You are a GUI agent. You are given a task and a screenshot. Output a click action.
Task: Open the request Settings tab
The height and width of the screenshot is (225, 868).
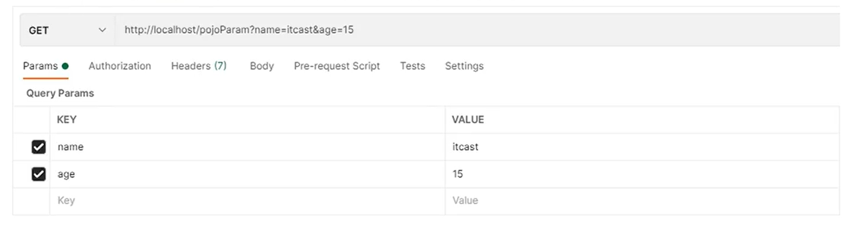464,66
